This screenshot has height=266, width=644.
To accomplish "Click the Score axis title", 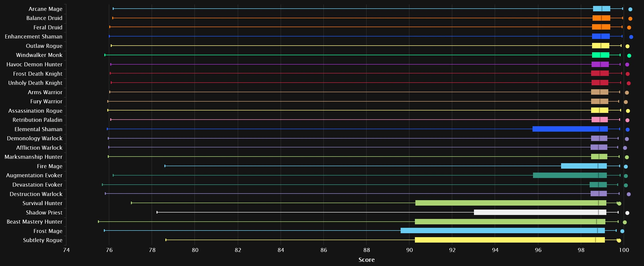I will click(x=366, y=260).
